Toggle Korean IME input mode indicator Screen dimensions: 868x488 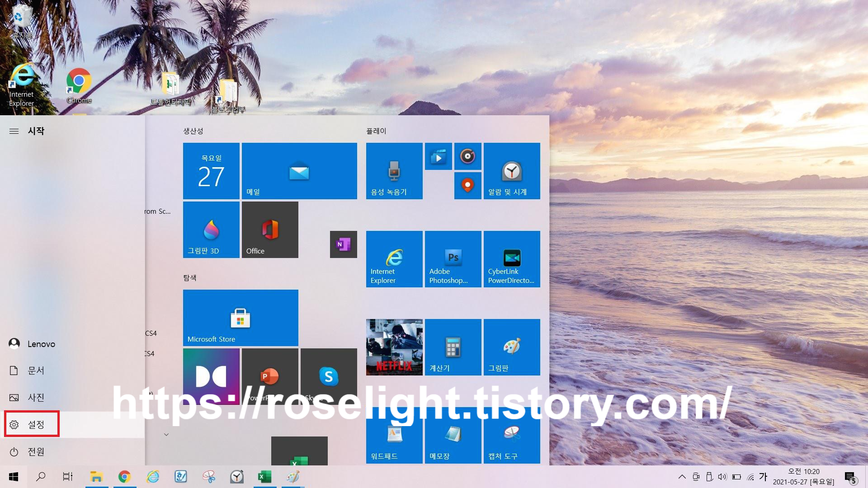tap(763, 477)
